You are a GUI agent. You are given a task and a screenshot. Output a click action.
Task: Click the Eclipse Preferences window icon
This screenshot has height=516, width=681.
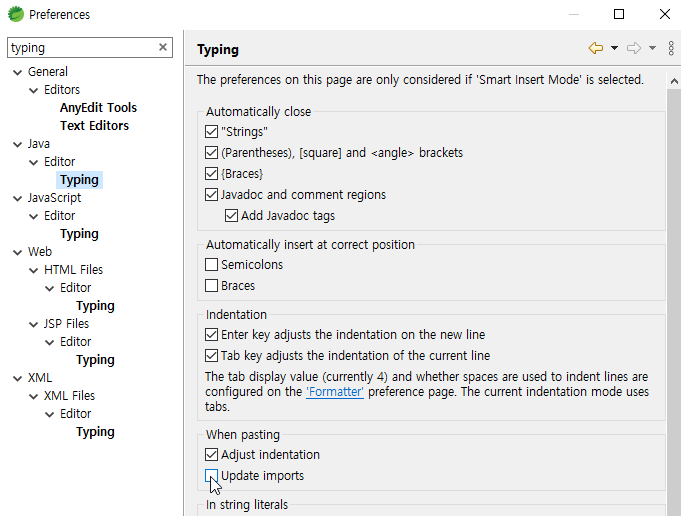pyautogui.click(x=15, y=14)
